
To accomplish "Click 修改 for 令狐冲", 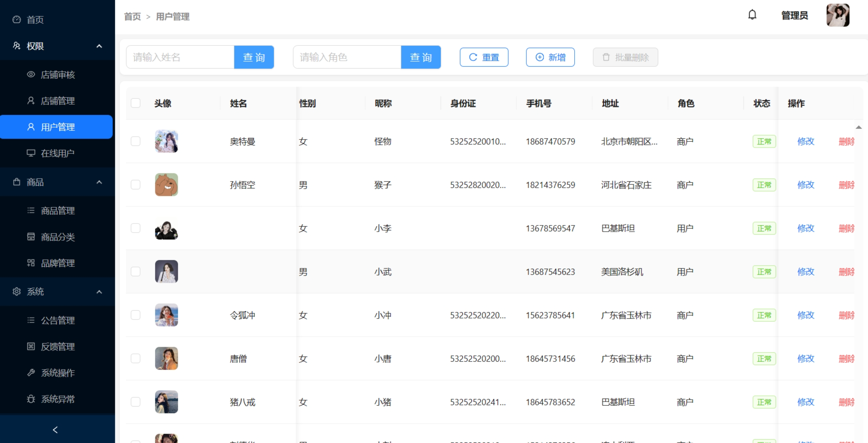I will coord(806,315).
